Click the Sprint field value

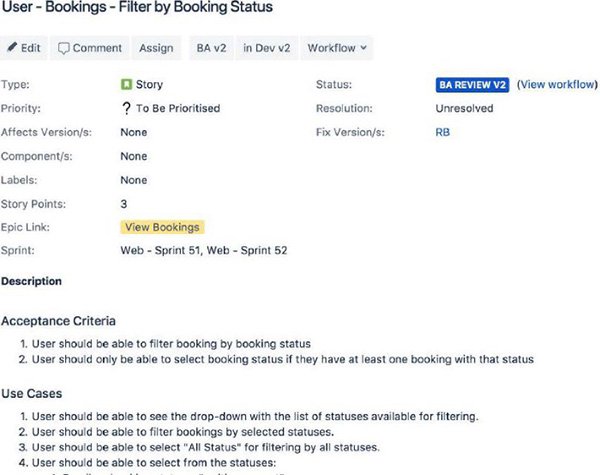pos(204,250)
